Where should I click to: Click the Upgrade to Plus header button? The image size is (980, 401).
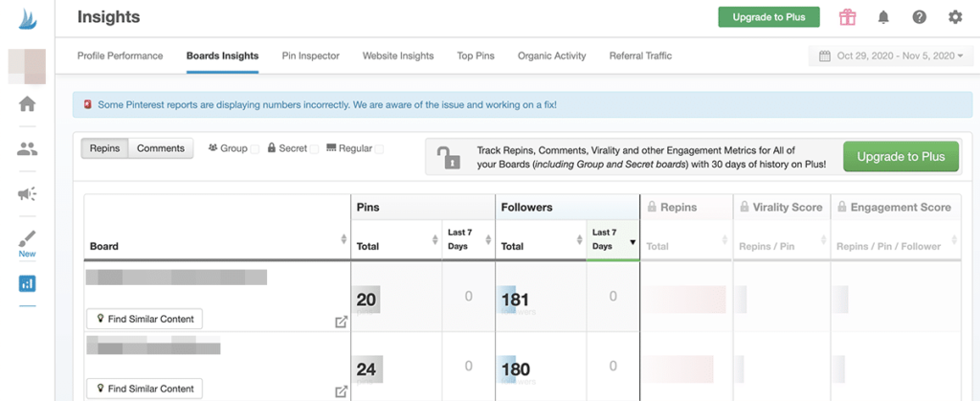pos(768,17)
